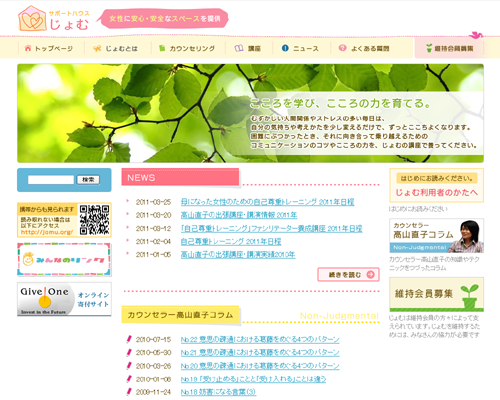Click the みんなのミーティング banner
The height and width of the screenshot is (400, 500).
pyautogui.click(x=64, y=259)
